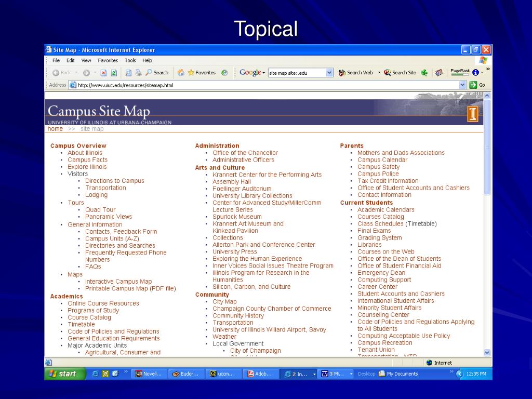Open the Back button history dropdown
Screen dimensions: 532x399
[76, 73]
